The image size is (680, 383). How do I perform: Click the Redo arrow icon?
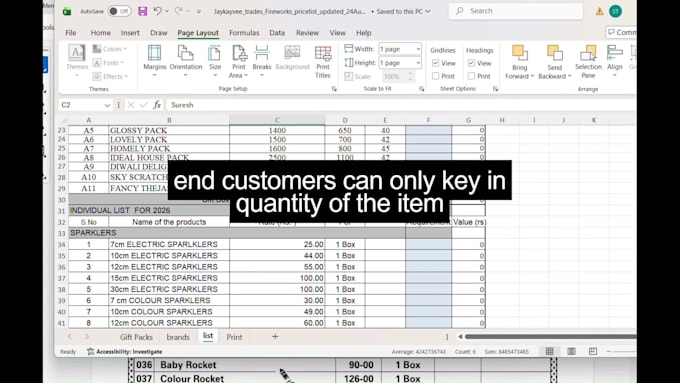pyautogui.click(x=178, y=11)
